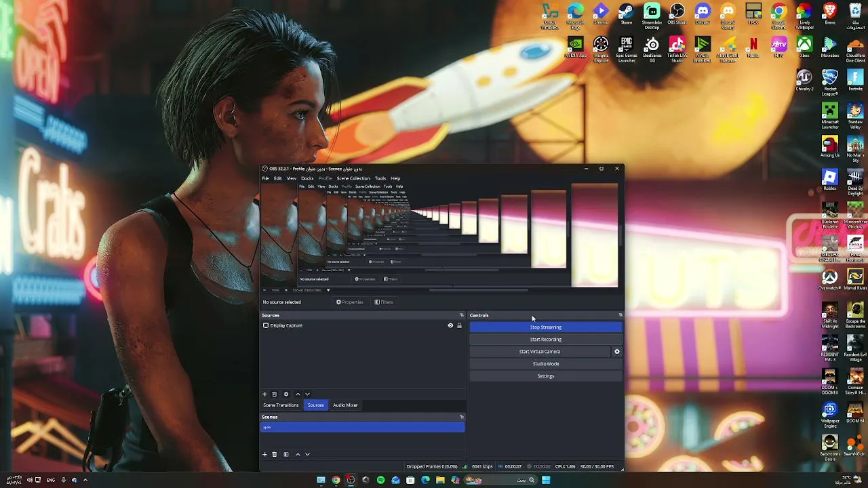
Task: Show hidden tray icons chevron
Action: 85,481
